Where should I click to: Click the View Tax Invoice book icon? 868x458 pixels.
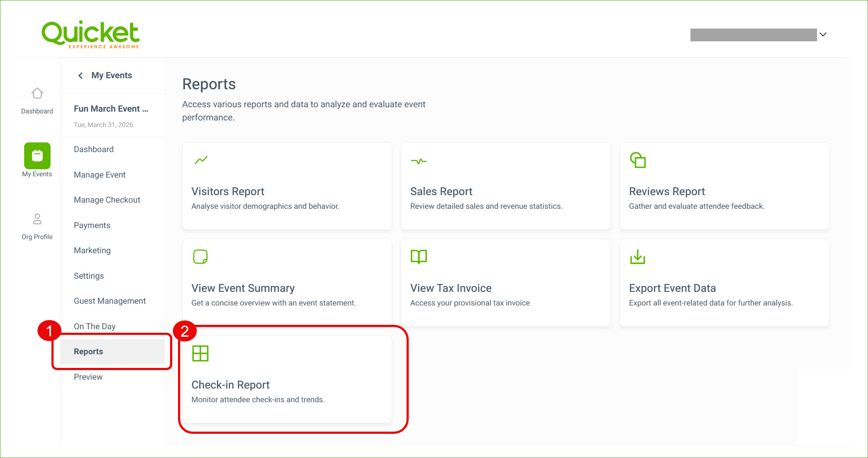tap(418, 257)
